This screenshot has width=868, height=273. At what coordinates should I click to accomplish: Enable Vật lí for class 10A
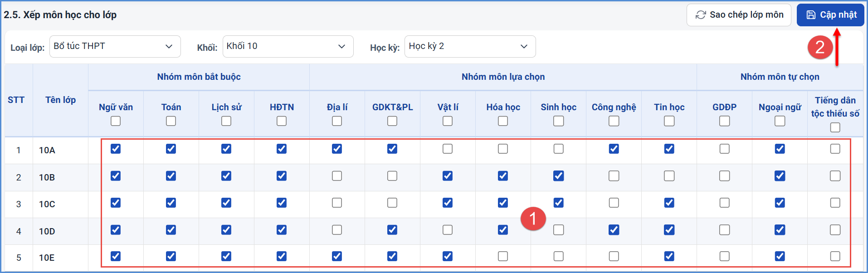(448, 149)
